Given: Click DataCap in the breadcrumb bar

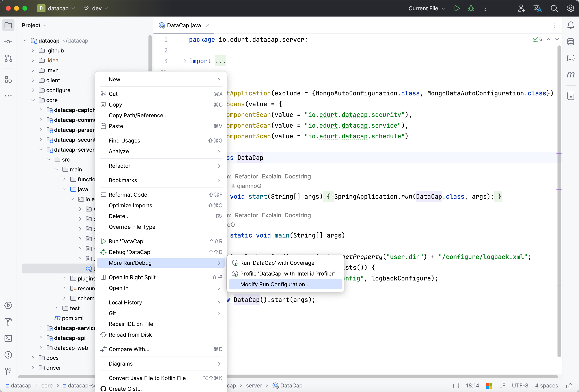Looking at the screenshot, I should point(287,386).
